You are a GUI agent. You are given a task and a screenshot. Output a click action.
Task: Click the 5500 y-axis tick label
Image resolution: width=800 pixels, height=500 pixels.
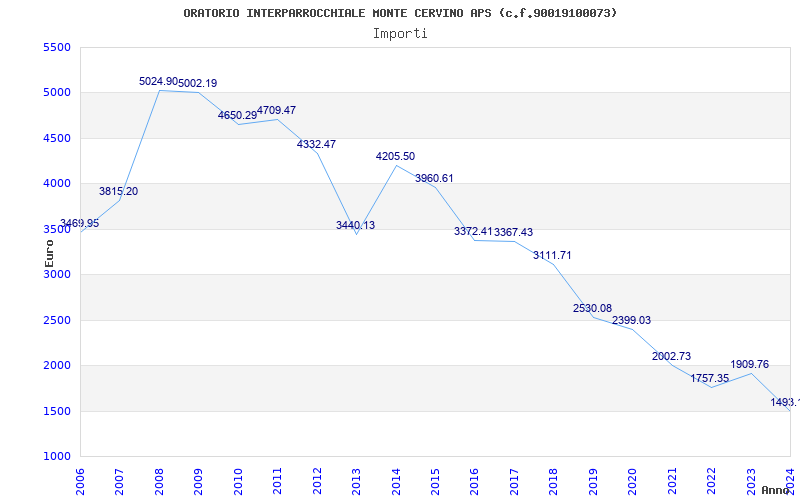tap(57, 47)
